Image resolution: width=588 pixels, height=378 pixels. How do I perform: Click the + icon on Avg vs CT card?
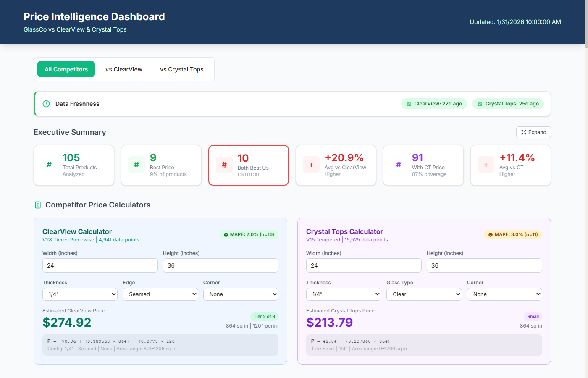click(x=486, y=165)
